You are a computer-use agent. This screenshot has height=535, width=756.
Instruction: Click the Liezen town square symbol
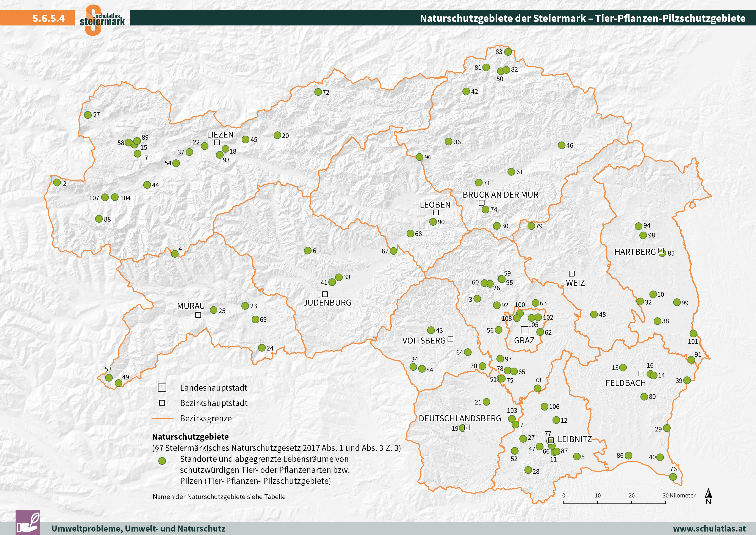(x=217, y=142)
